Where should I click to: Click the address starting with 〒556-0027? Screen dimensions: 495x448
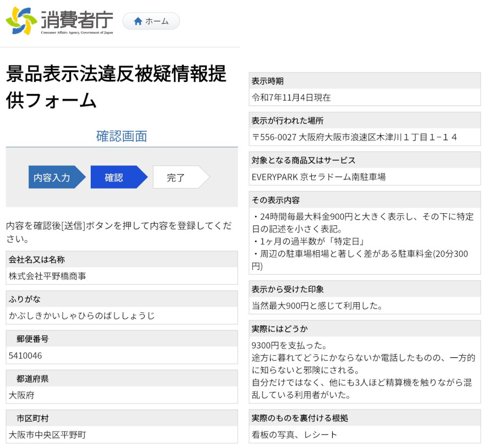(x=354, y=137)
